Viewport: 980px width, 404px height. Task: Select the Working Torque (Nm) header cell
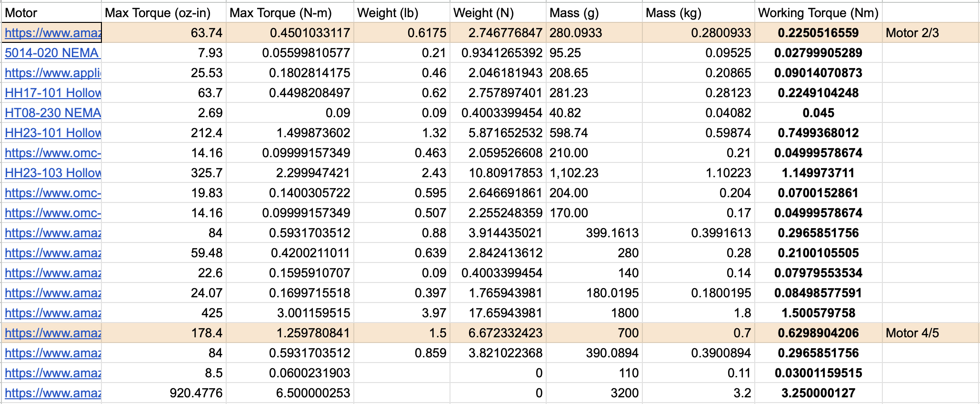(819, 13)
